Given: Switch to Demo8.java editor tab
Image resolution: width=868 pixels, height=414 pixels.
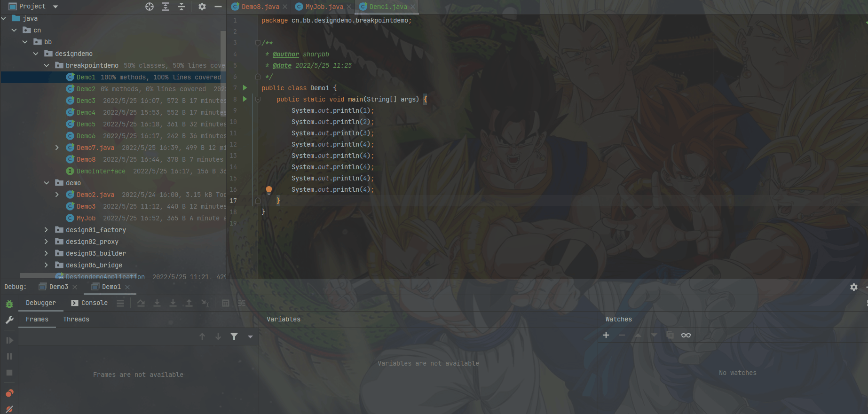Looking at the screenshot, I should tap(260, 7).
